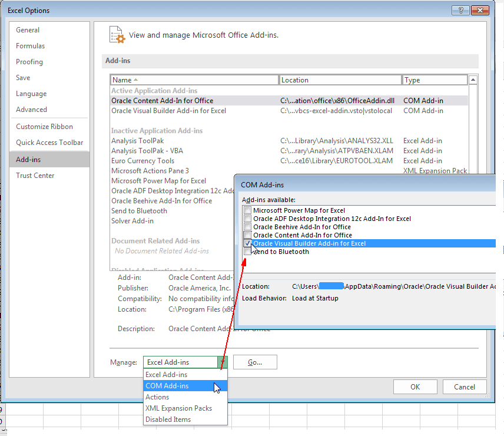Click the OK button
This screenshot has height=436, width=504.
pyautogui.click(x=415, y=387)
